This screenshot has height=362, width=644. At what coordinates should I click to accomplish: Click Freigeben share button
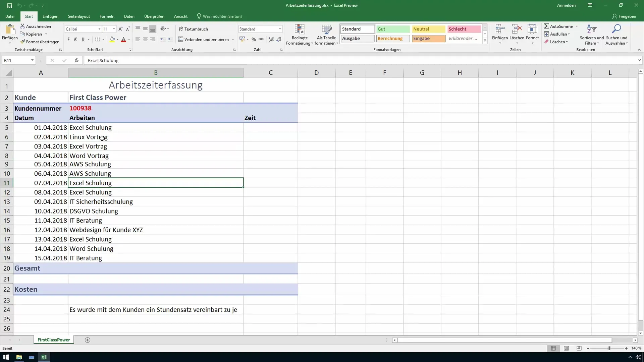[x=624, y=16]
